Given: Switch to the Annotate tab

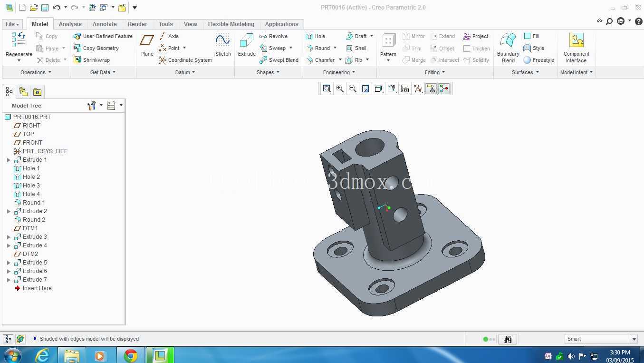Looking at the screenshot, I should (105, 24).
